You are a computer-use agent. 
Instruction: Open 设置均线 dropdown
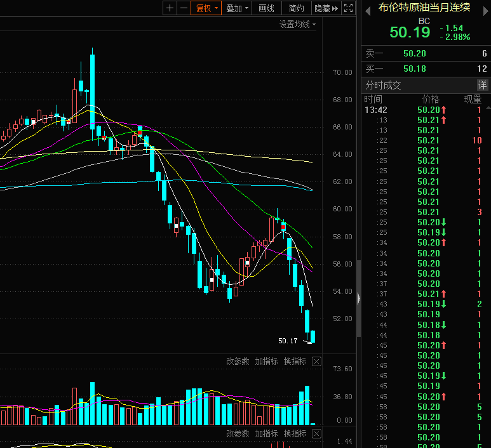[x=297, y=24]
